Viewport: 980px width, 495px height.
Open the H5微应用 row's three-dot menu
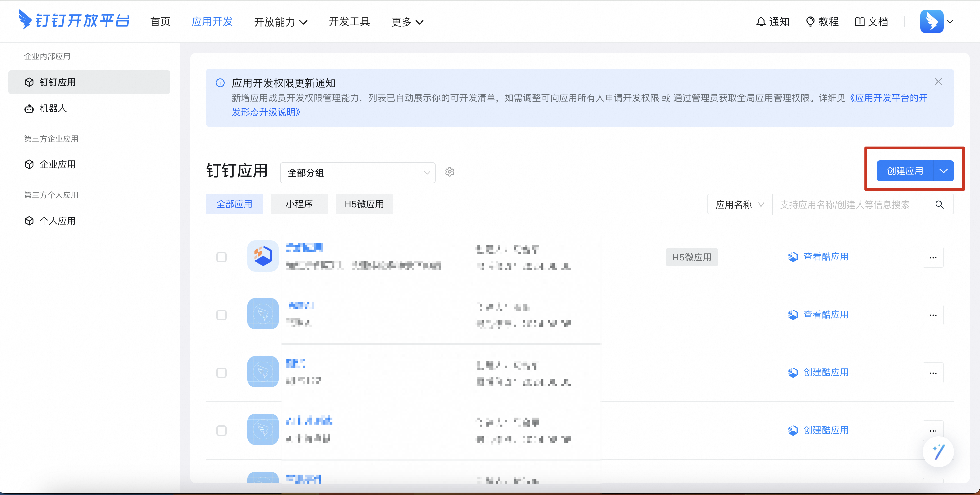(933, 258)
